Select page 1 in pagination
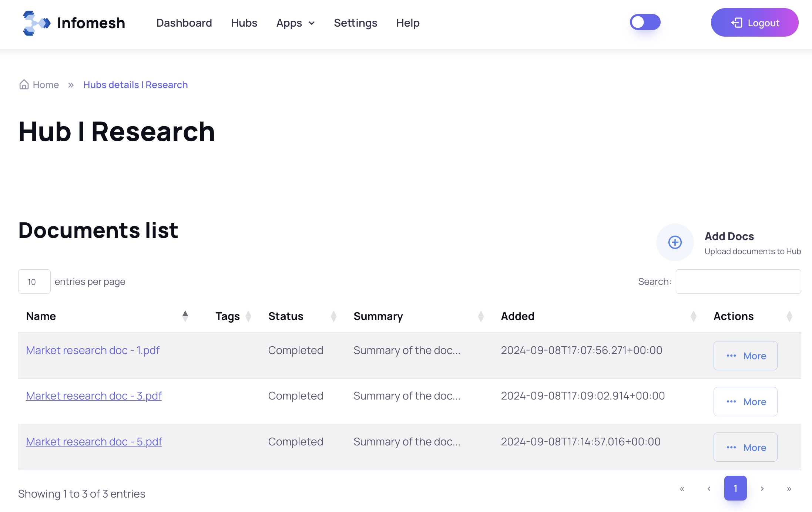The image size is (812, 512). click(x=735, y=488)
